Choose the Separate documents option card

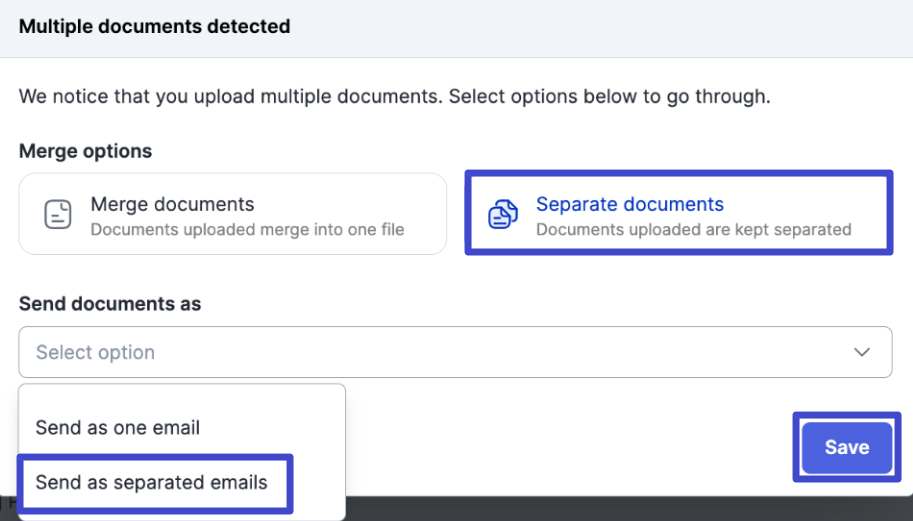point(678,214)
